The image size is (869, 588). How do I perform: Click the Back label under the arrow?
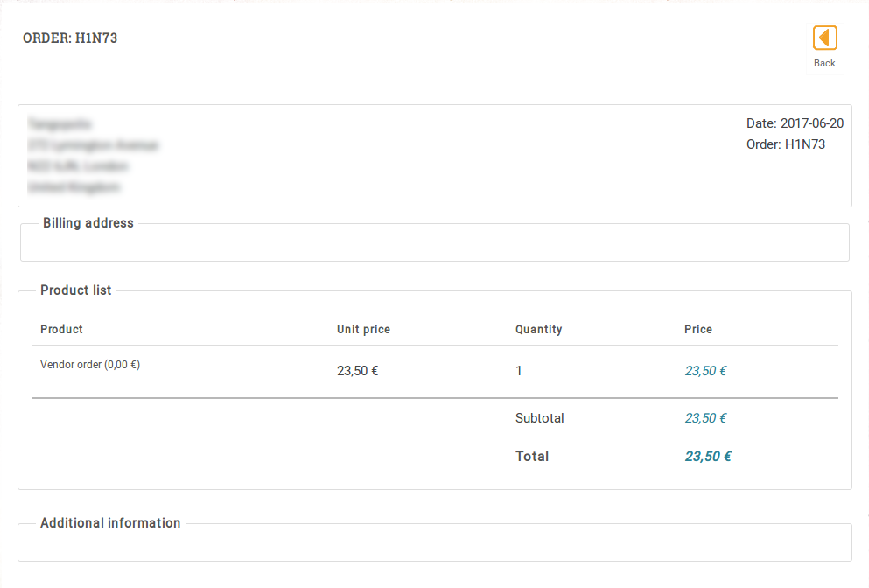pos(824,63)
